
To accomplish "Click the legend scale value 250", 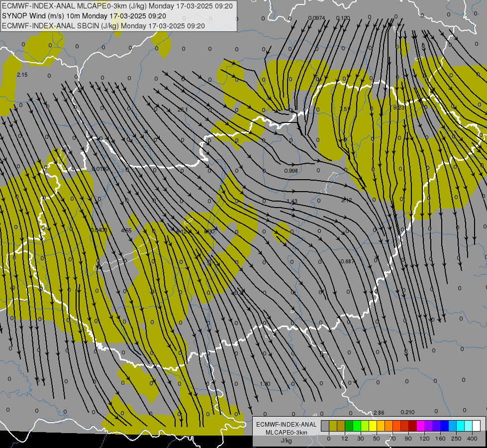I will pyautogui.click(x=456, y=439).
